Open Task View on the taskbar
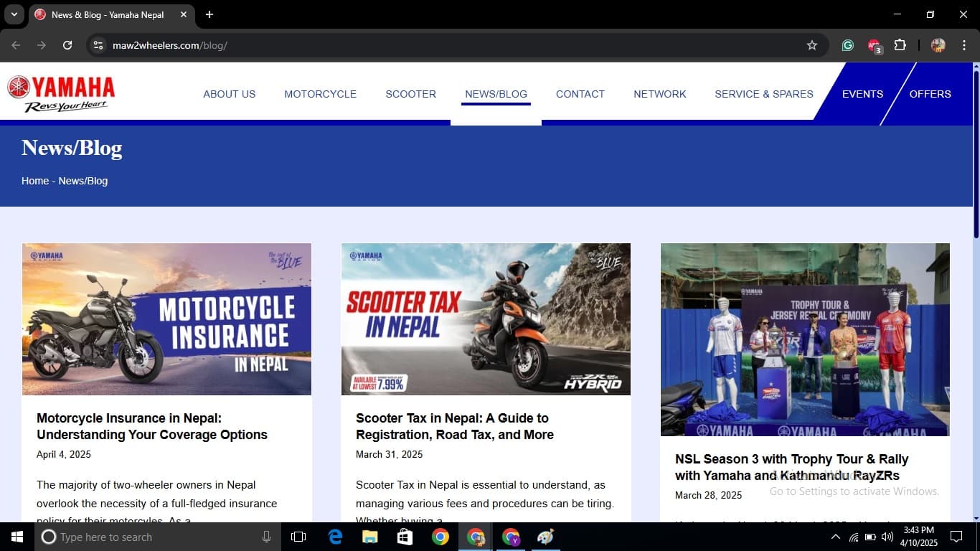The height and width of the screenshot is (551, 980). (298, 537)
